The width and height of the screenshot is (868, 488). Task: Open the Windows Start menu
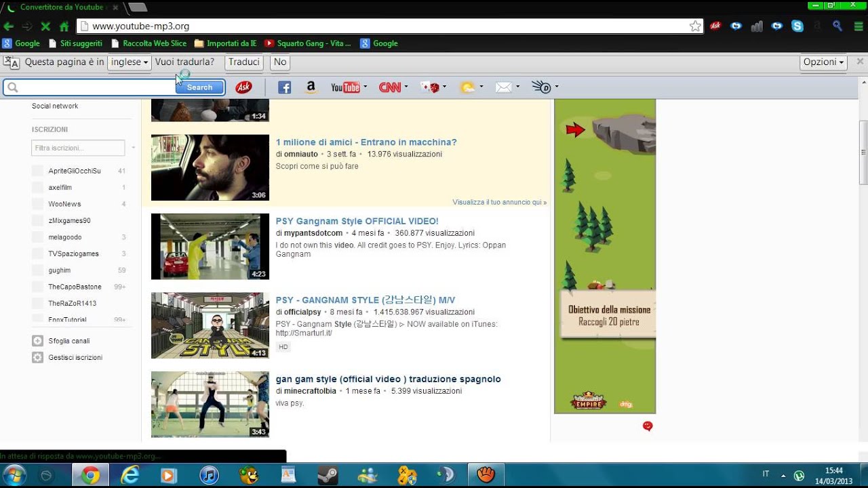pos(14,475)
